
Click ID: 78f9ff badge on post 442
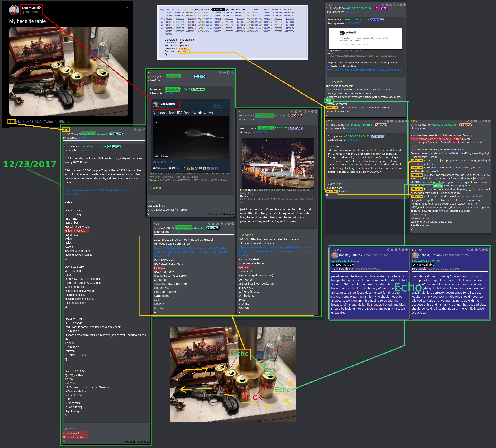[200, 76]
